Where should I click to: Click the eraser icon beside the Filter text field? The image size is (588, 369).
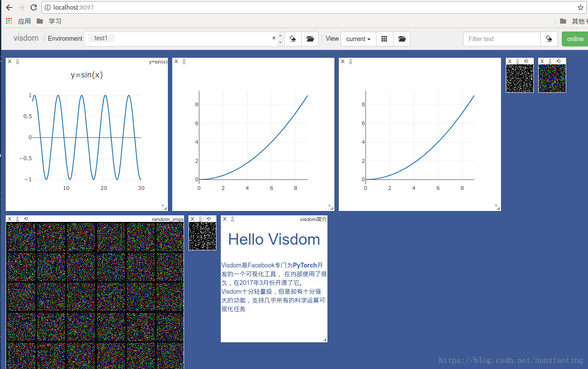tap(549, 39)
